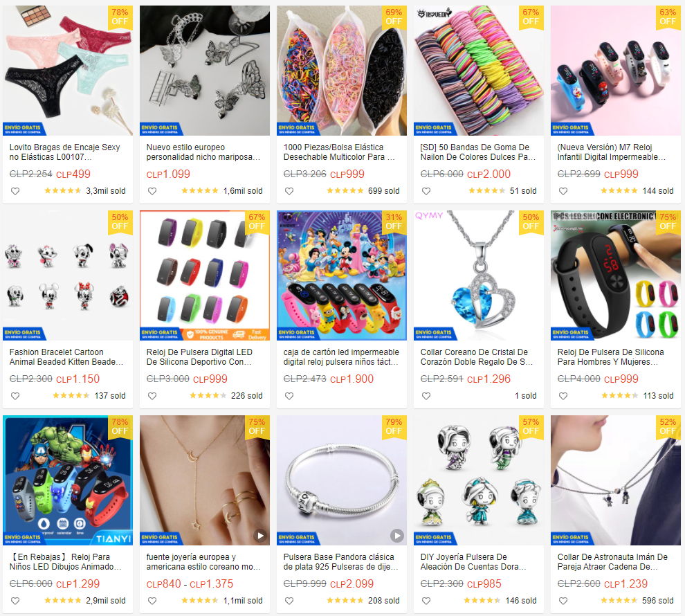The width and height of the screenshot is (685, 616).
Task: Play video on Pandora bracelet thumbnail
Action: (x=396, y=535)
